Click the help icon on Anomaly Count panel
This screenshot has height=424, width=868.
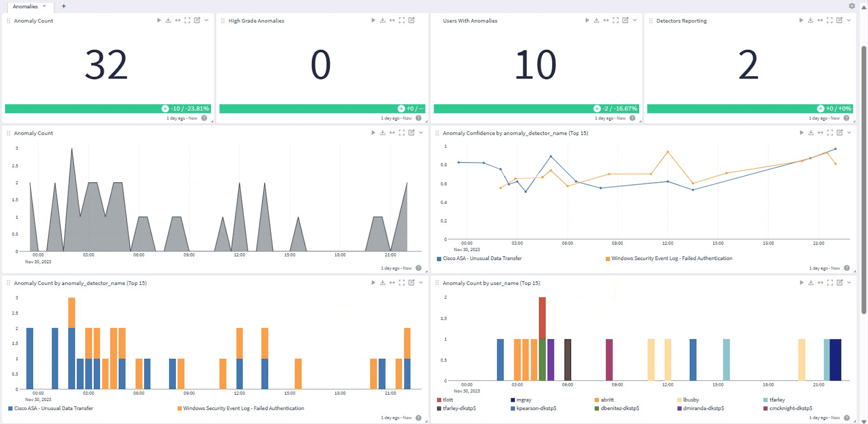pyautogui.click(x=204, y=118)
